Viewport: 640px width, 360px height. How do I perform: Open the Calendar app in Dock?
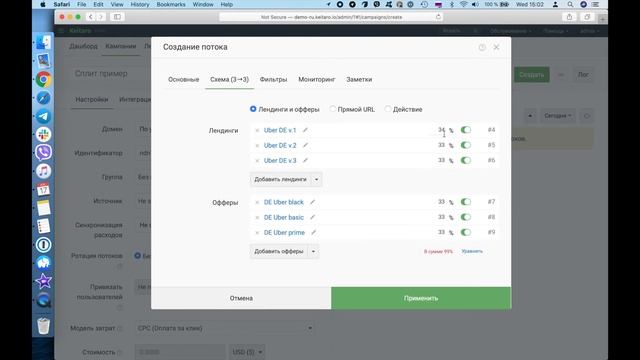point(43,189)
